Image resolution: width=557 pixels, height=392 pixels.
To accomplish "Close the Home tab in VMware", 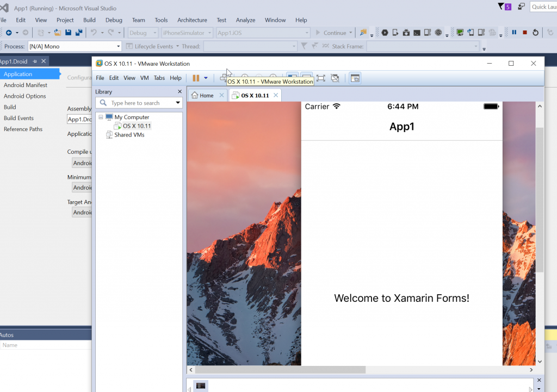I will click(222, 95).
